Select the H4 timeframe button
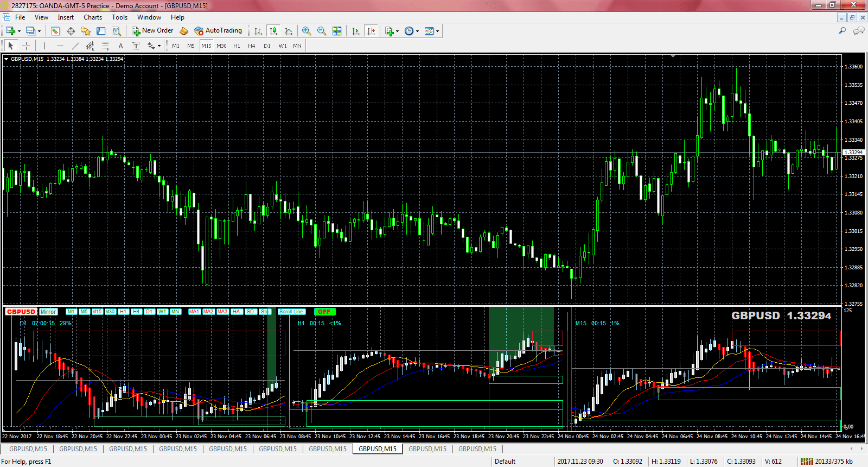The height and width of the screenshot is (467, 868). click(x=252, y=46)
